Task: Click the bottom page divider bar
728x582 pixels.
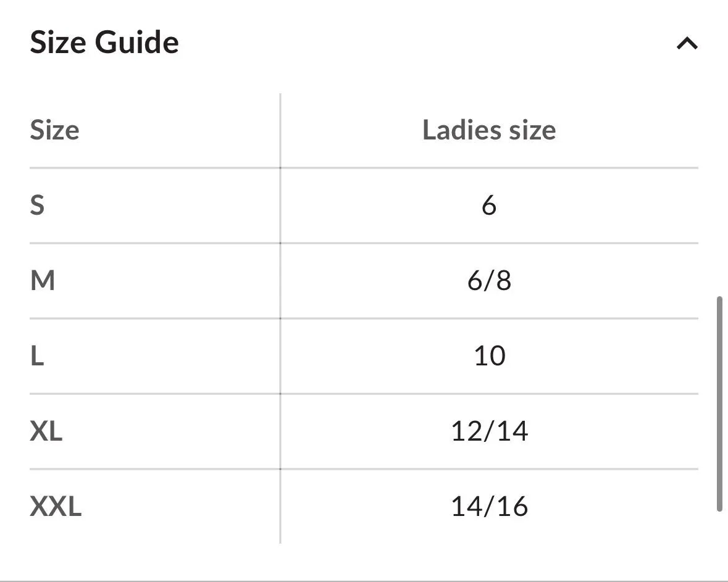Action: [364, 579]
